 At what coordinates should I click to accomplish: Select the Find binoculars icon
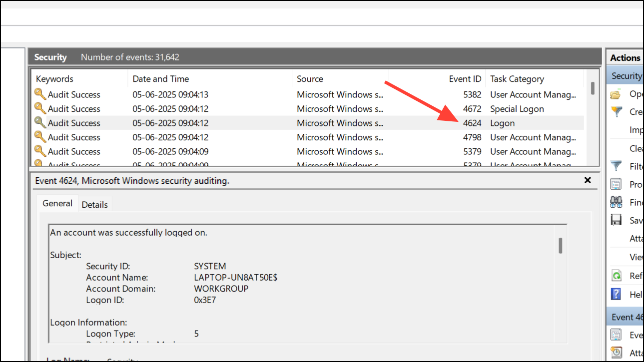point(616,202)
